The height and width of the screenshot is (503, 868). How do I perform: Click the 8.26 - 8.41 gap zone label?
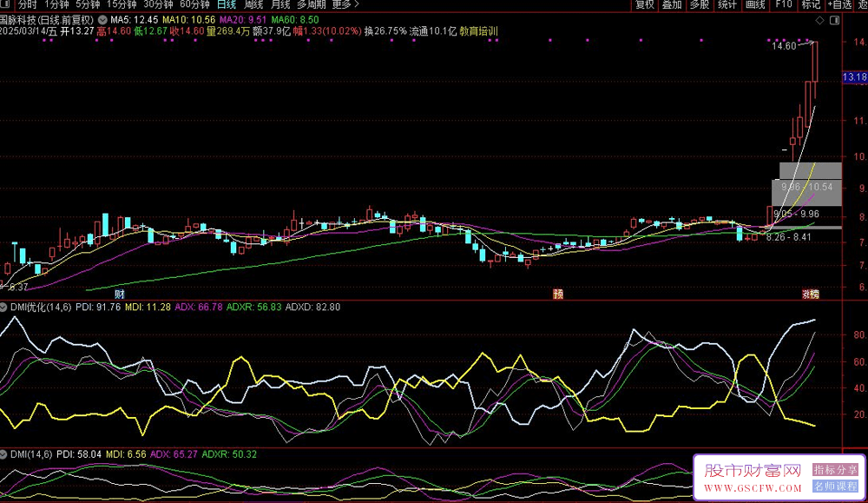point(789,237)
